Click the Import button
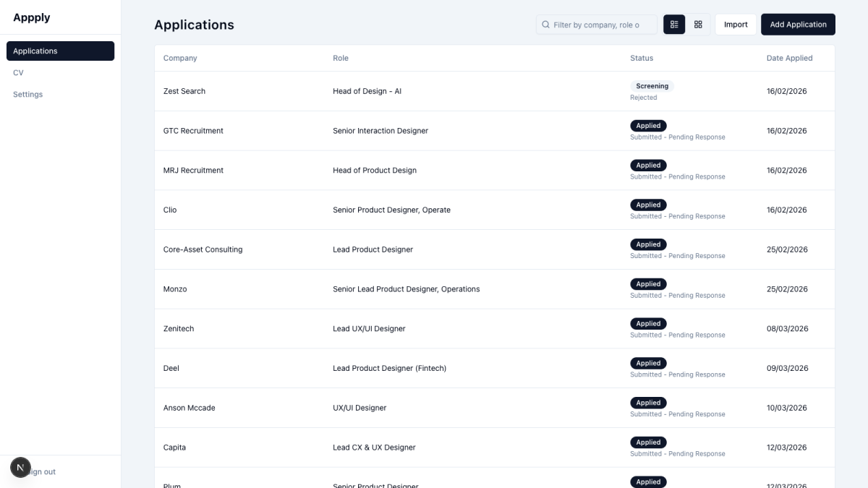This screenshot has height=488, width=868. [736, 25]
